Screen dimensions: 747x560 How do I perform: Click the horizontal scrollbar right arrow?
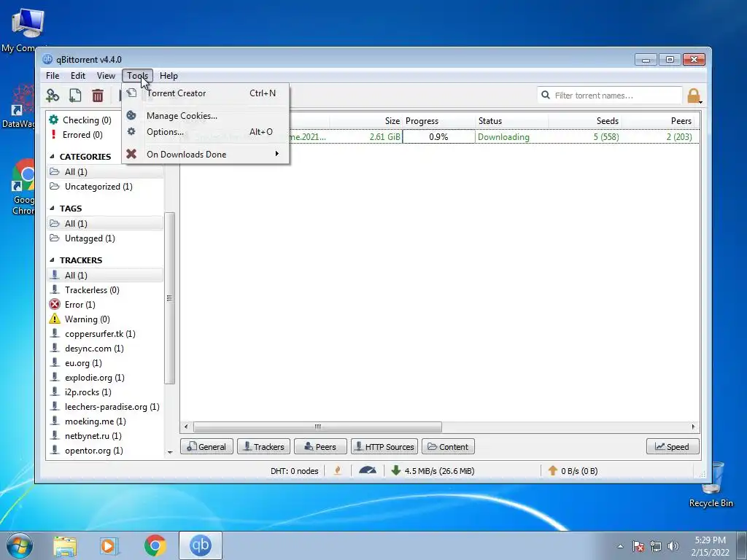[693, 427]
